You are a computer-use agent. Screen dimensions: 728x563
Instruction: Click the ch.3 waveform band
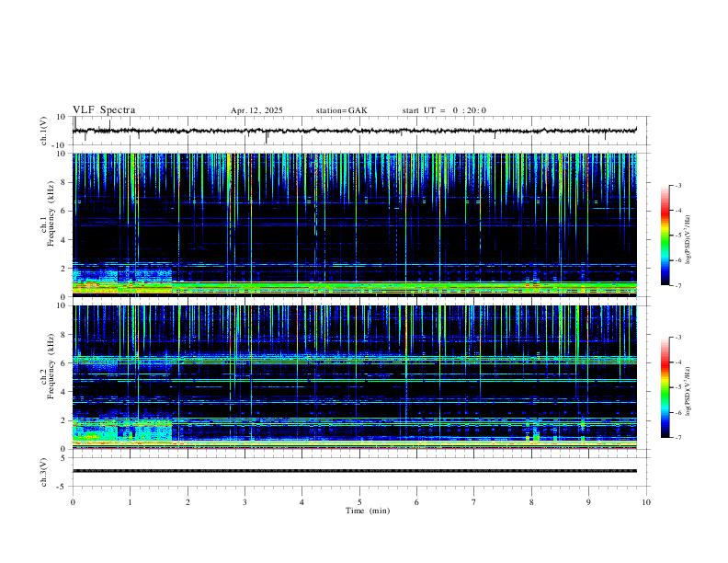(x=355, y=471)
